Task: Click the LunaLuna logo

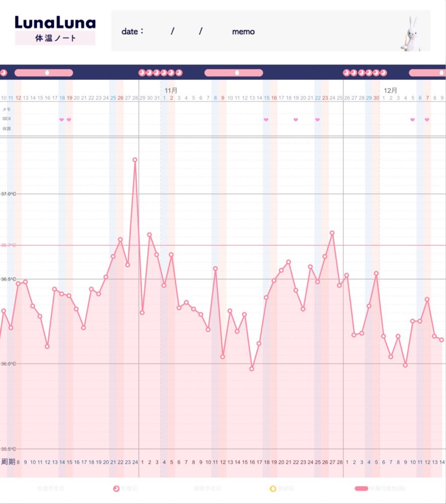Action: pos(55,23)
